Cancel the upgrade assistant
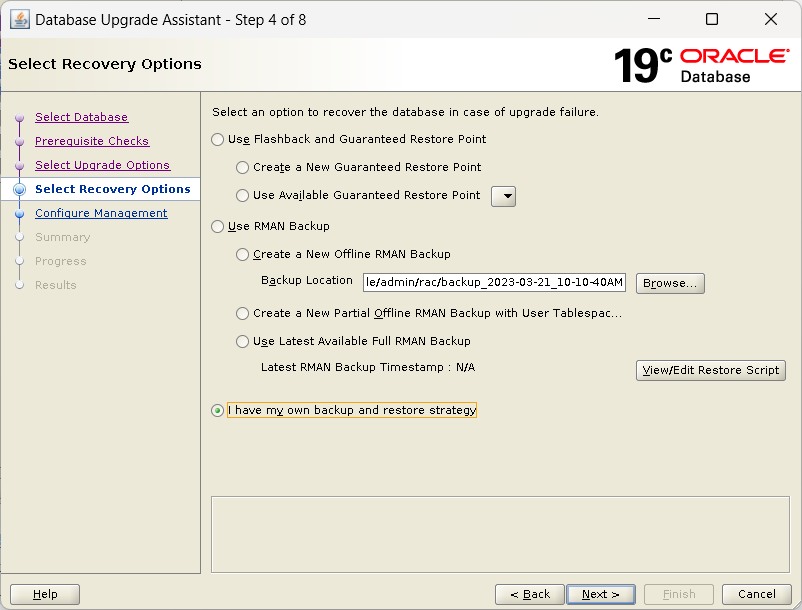 pos(756,594)
